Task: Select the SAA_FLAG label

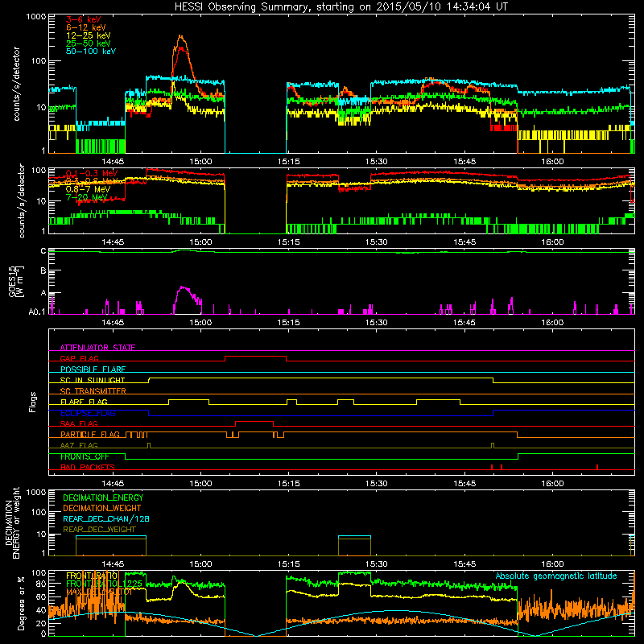Action: click(x=79, y=423)
